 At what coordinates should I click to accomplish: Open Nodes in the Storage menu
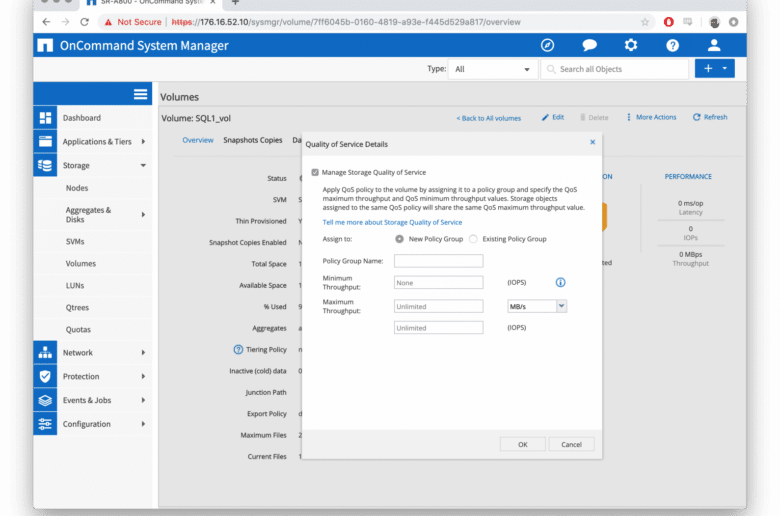77,188
